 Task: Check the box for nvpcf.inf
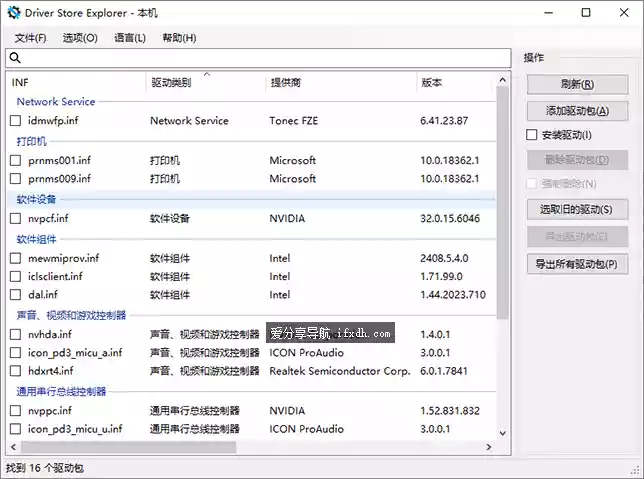click(15, 219)
